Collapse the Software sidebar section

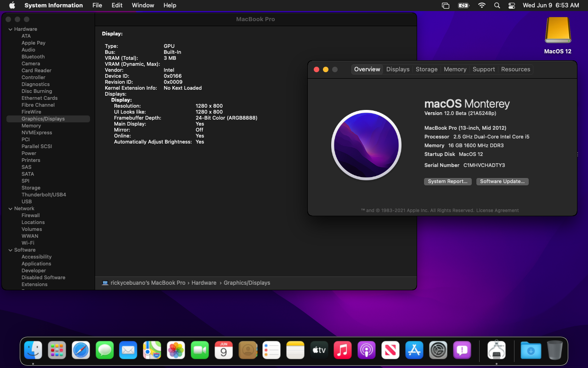click(10, 250)
